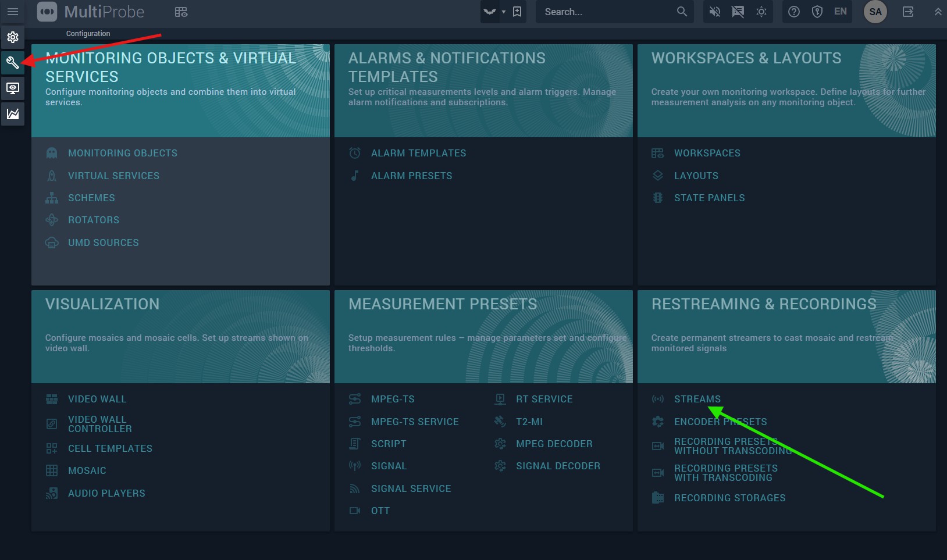Toggle the disabled notifications message icon

click(738, 12)
